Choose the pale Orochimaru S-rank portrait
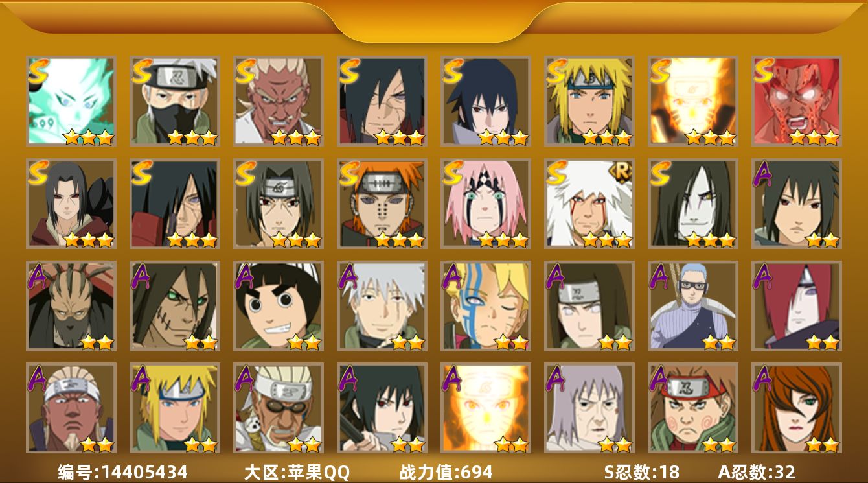The height and width of the screenshot is (483, 868). 692,203
